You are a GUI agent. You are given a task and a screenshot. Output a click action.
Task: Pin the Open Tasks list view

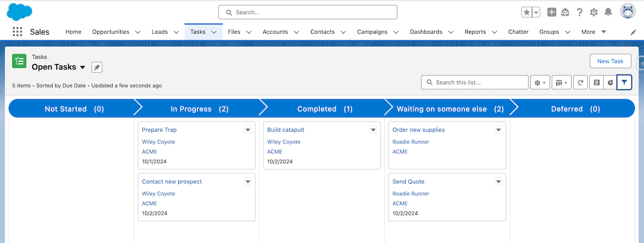[x=97, y=67]
